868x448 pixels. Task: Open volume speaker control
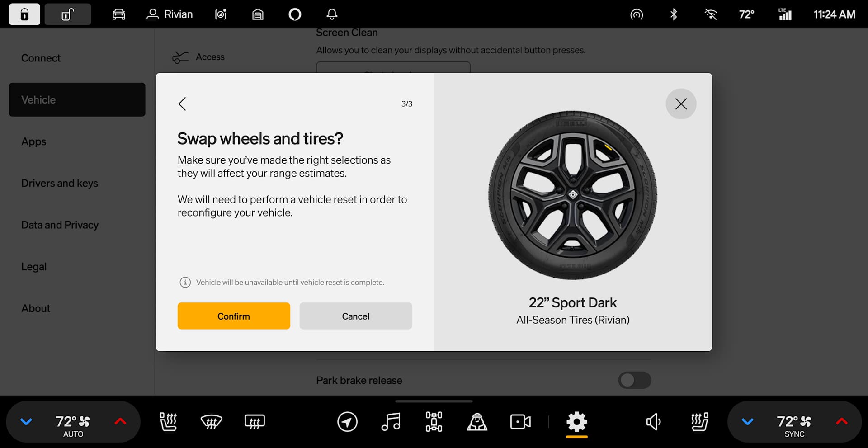[653, 422]
